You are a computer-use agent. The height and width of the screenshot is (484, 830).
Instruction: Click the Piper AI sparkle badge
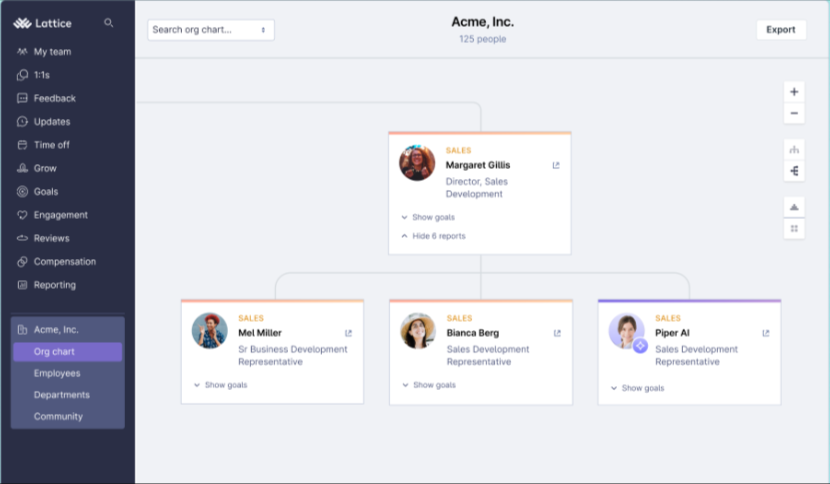tap(640, 346)
